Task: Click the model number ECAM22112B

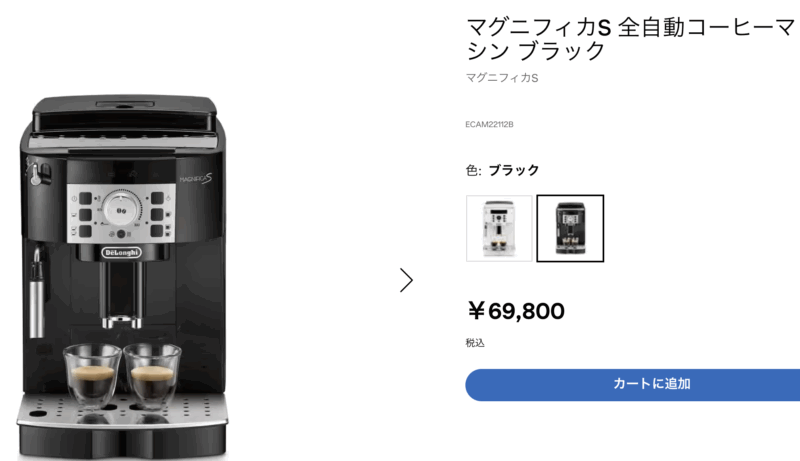Action: pyautogui.click(x=489, y=124)
